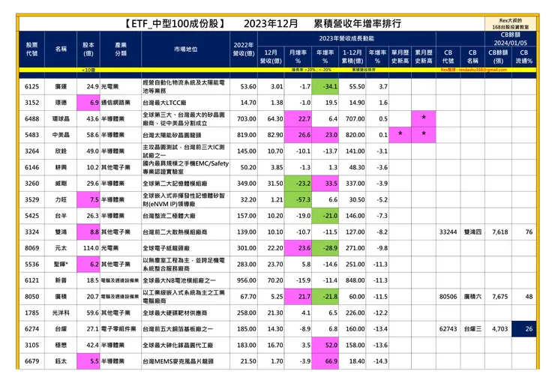555x392 pixels.
Task: Click the pink 6.9 capital cell in row 3152
Action: [x=88, y=103]
